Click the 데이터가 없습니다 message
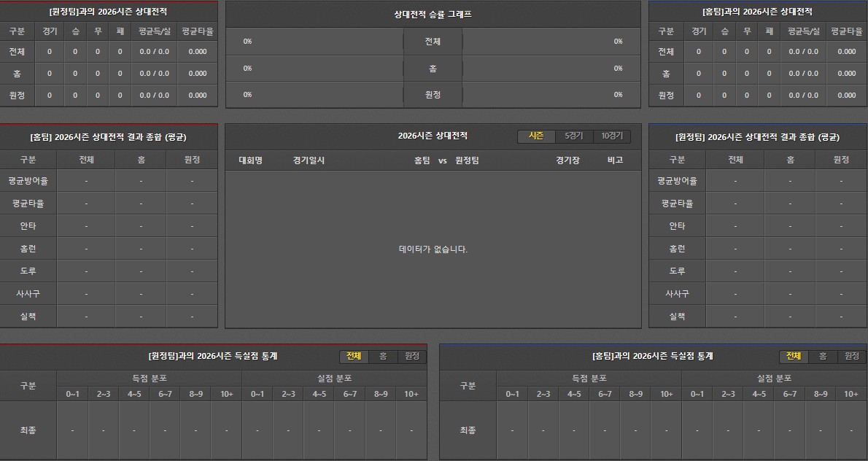 433,249
